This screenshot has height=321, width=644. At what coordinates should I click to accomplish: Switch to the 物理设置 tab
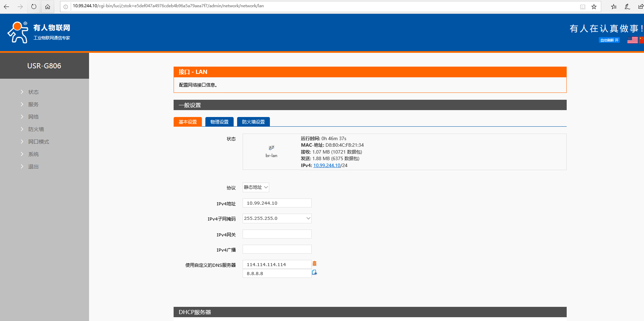219,122
